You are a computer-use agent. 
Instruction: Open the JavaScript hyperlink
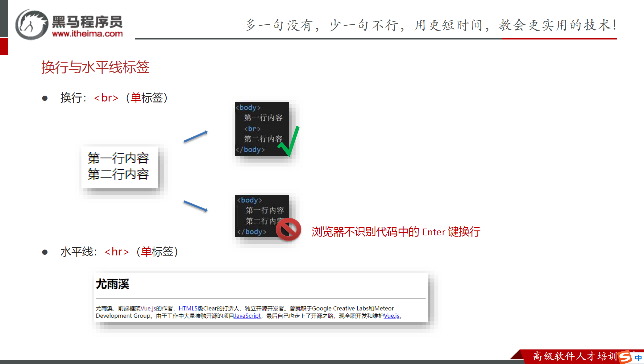point(247,316)
